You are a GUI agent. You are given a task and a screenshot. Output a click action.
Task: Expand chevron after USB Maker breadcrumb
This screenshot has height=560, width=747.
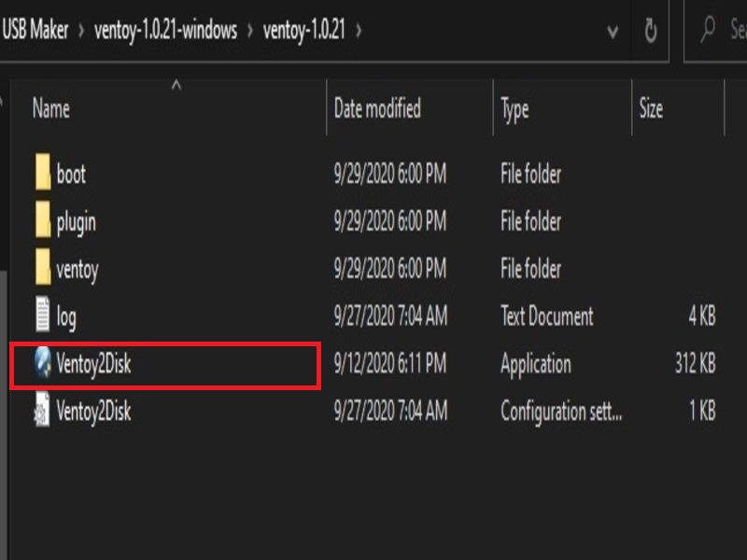[x=81, y=30]
